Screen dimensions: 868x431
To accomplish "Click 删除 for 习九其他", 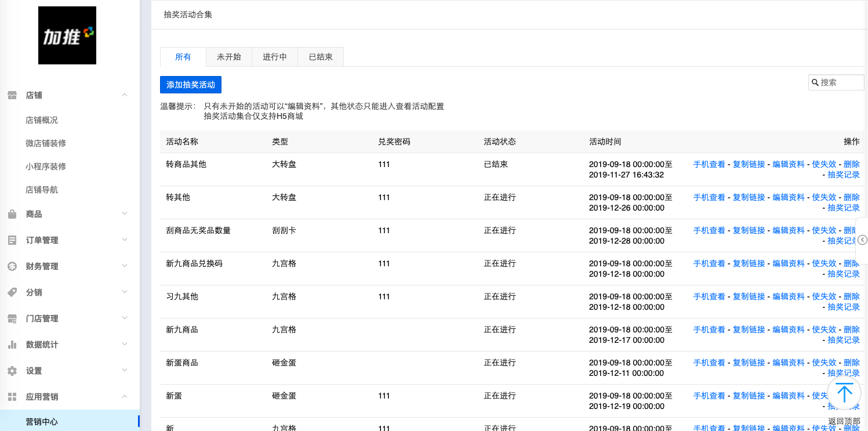I will click(852, 296).
